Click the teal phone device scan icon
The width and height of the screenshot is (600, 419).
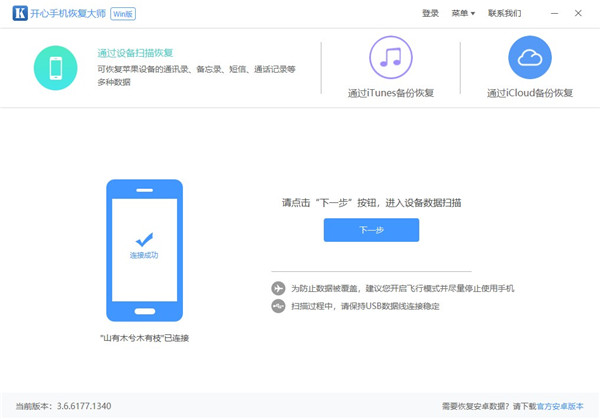pos(56,67)
